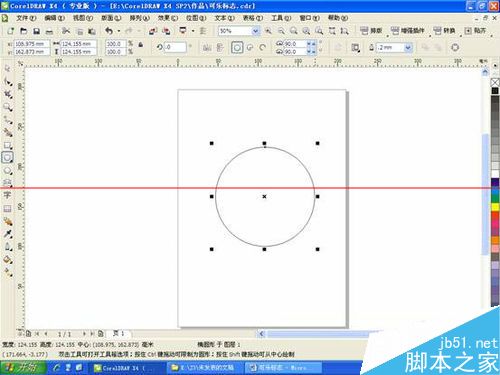Screen dimensions: 500x375
Task: Select the Crop tool in the toolbox
Action: 7,94
